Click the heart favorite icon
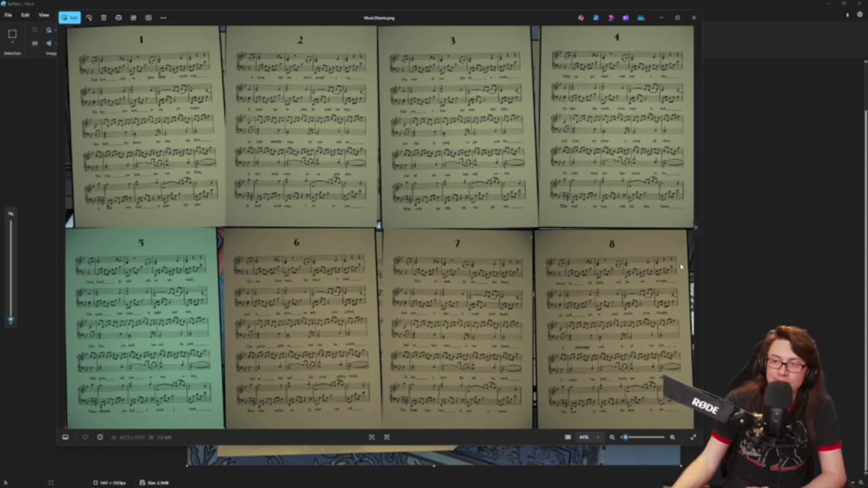This screenshot has width=868, height=488. coord(85,437)
